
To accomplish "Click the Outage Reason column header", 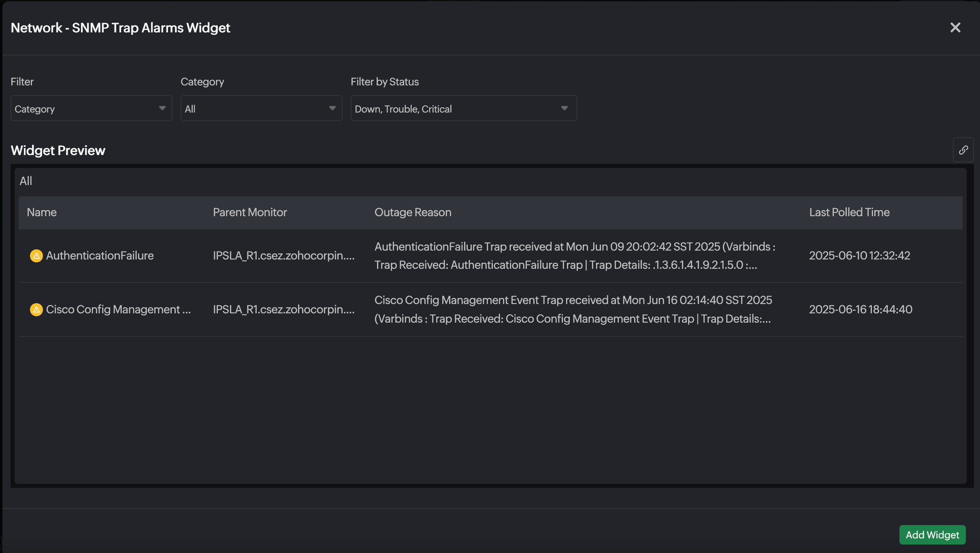I will [413, 213].
